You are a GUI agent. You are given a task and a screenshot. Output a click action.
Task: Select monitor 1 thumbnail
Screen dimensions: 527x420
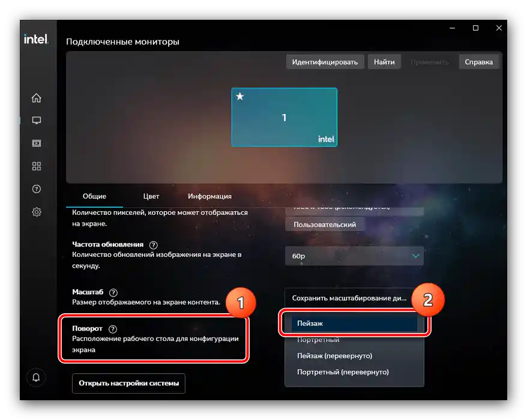click(285, 117)
